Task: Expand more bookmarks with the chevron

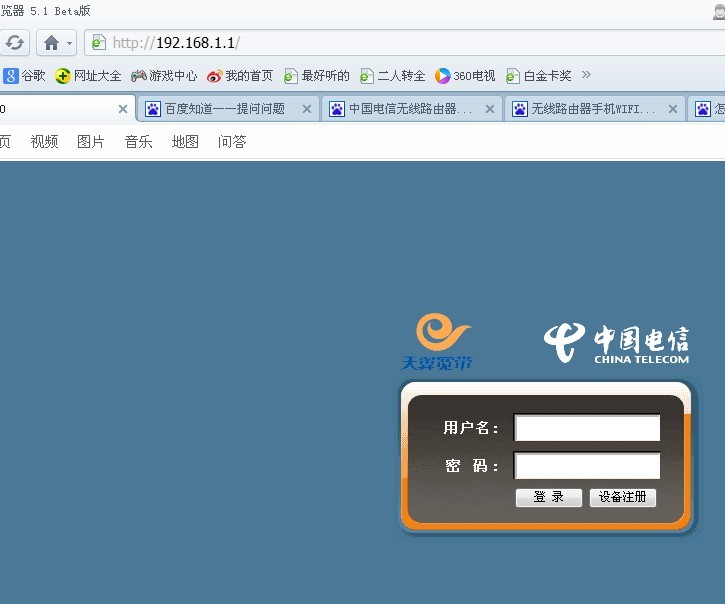Action: pyautogui.click(x=586, y=74)
